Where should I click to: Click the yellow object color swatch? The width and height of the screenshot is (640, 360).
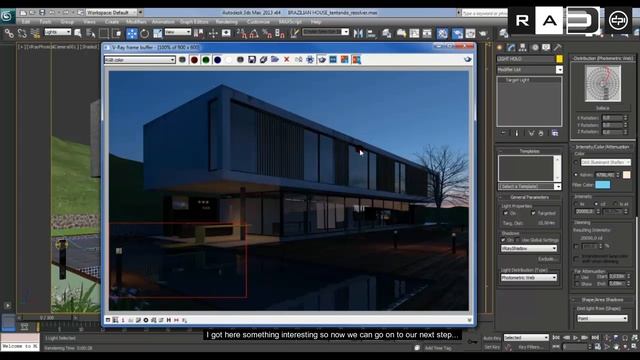pyautogui.click(x=559, y=59)
